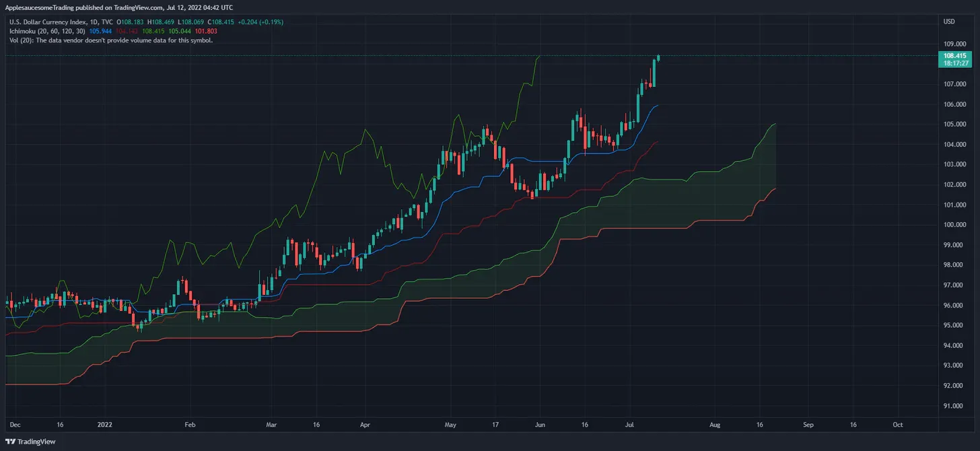Click the Apr label on the time axis

365,425
